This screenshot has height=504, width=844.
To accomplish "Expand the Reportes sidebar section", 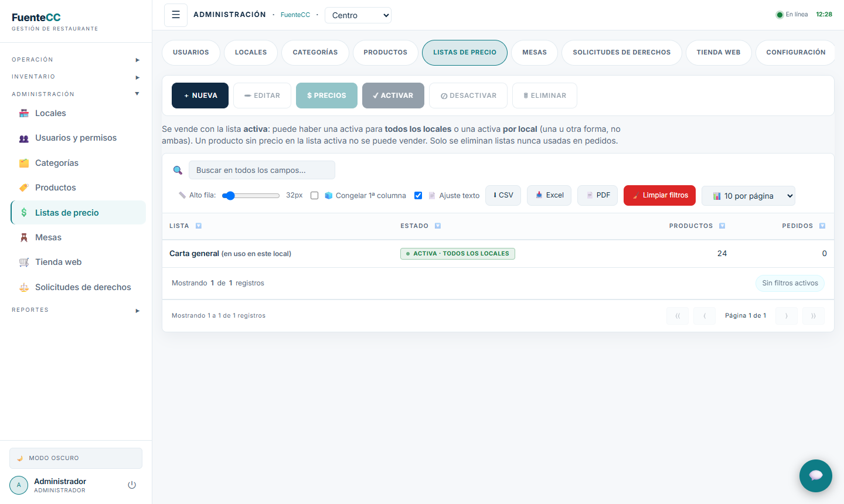I will click(x=76, y=310).
